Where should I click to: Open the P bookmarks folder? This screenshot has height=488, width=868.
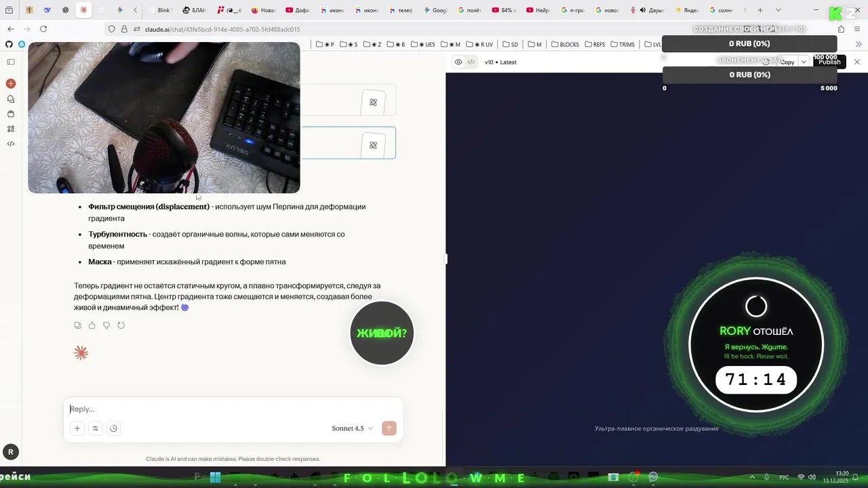[325, 44]
